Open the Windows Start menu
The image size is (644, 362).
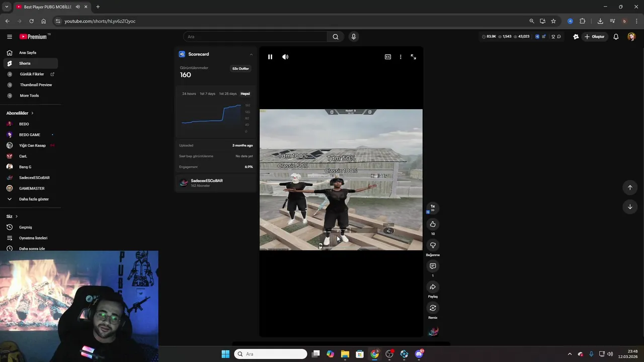[225, 354]
